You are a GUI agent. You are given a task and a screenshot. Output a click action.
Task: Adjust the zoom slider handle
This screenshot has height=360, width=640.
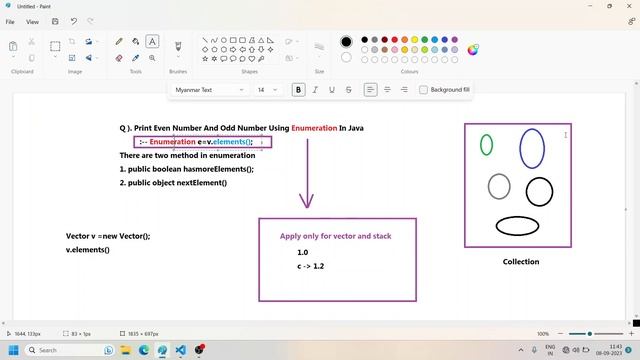[589, 333]
